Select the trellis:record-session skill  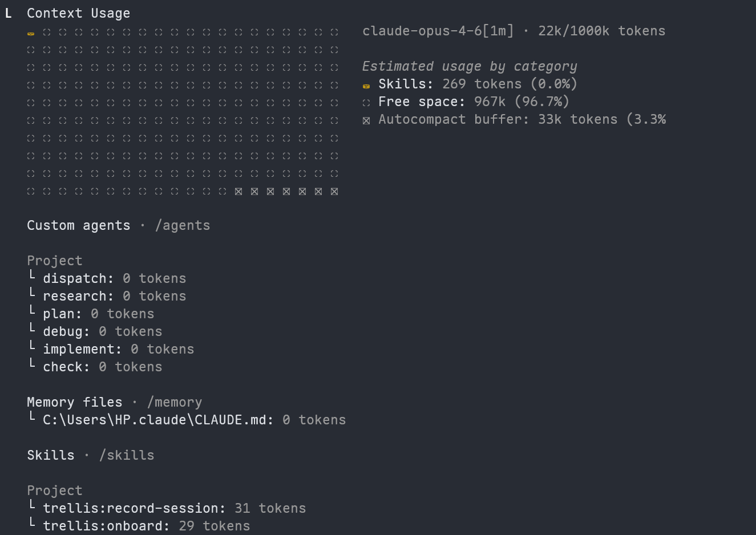click(175, 508)
